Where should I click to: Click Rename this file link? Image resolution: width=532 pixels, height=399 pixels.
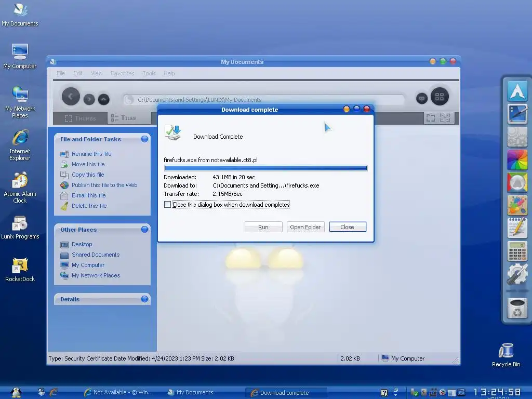91,154
